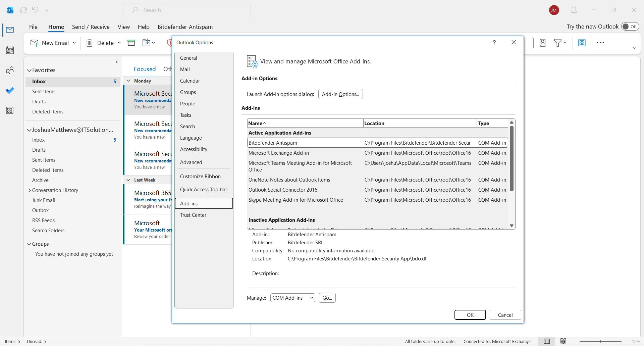Screen dimensions: 644x346
Task: Click the Delete trash icon
Action: [x=90, y=43]
